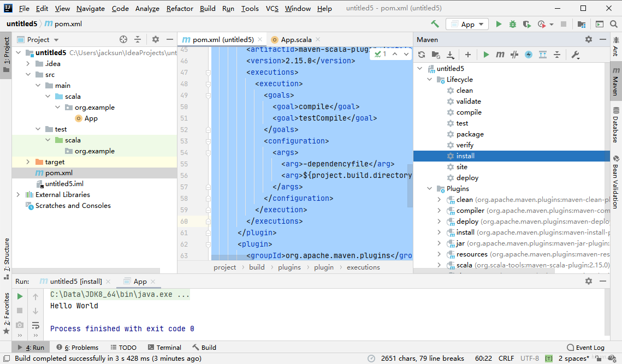Select the untitled5 [install] run tab

(x=76, y=281)
